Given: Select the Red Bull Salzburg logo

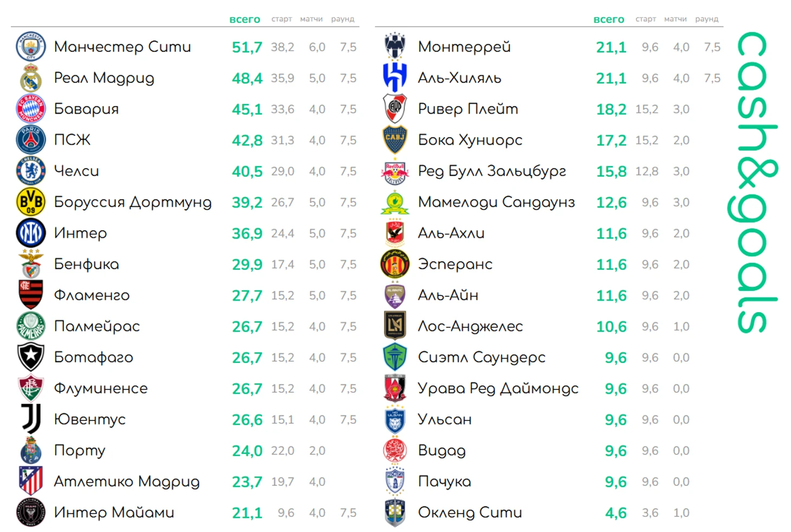Looking at the screenshot, I should click(x=395, y=171).
